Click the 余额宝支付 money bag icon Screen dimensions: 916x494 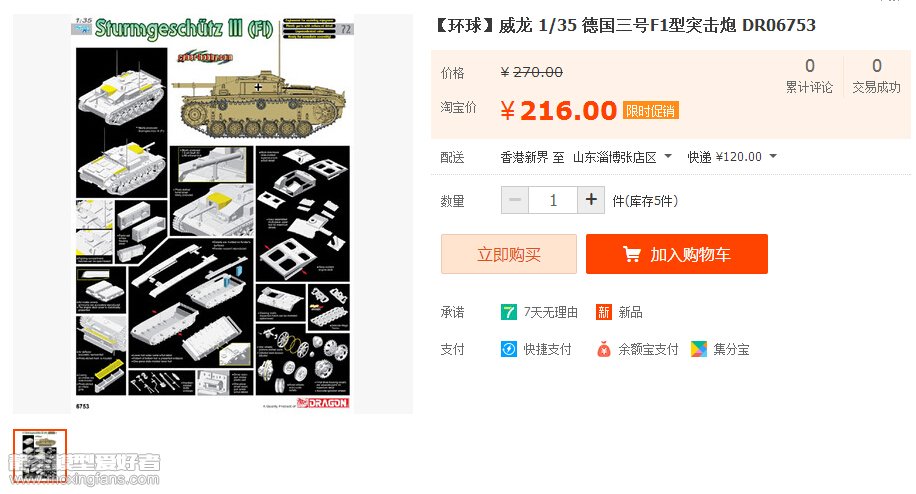[603, 349]
